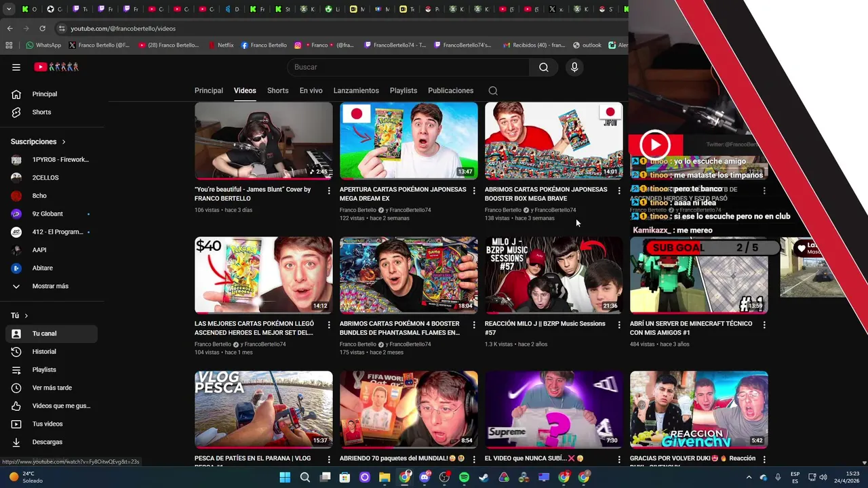Expand the Suscripciones section chevron
Image resolution: width=868 pixels, height=488 pixels.
(64, 142)
